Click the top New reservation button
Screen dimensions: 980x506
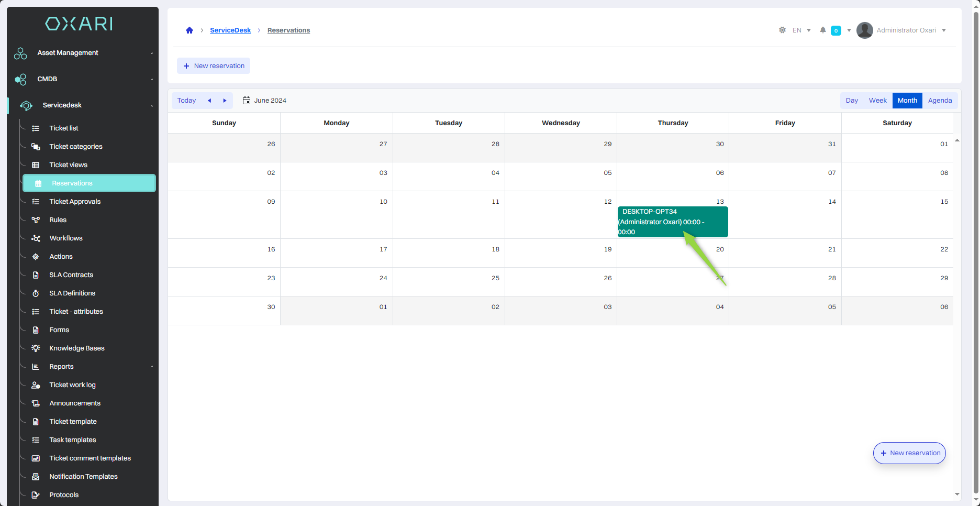pyautogui.click(x=214, y=66)
